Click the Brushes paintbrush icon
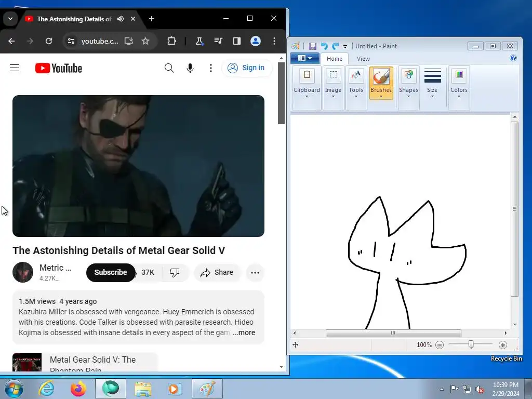 pyautogui.click(x=381, y=76)
